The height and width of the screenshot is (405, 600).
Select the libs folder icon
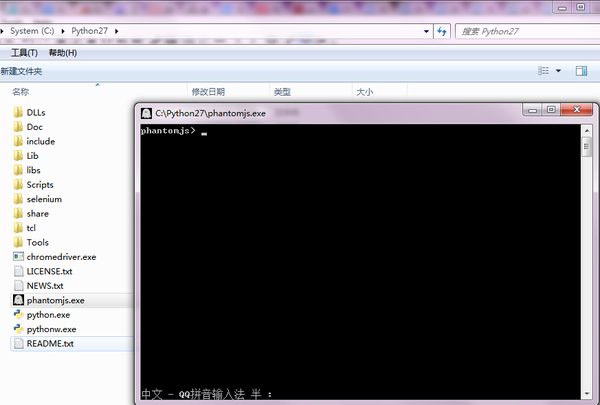(x=18, y=170)
